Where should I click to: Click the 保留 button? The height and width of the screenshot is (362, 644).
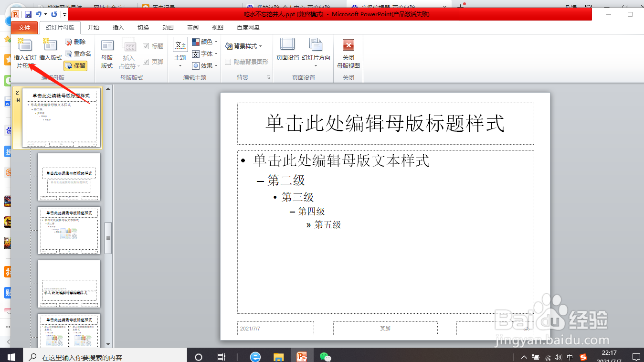click(x=75, y=65)
